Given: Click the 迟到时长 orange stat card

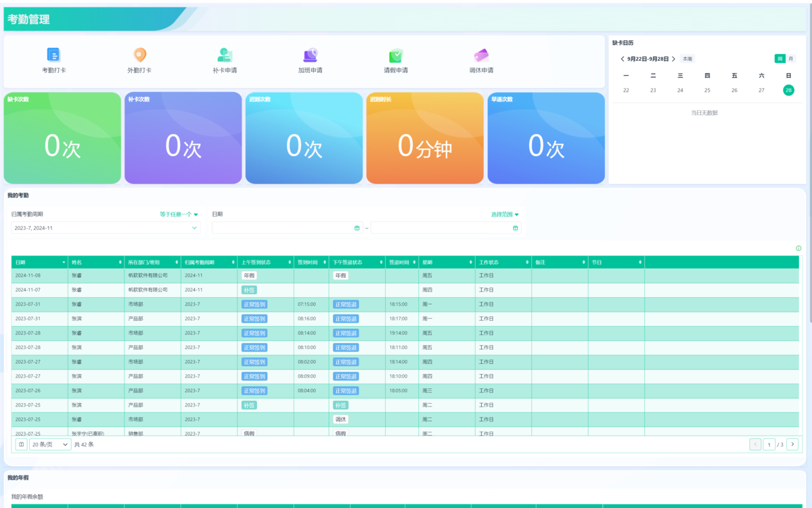Looking at the screenshot, I should [425, 138].
